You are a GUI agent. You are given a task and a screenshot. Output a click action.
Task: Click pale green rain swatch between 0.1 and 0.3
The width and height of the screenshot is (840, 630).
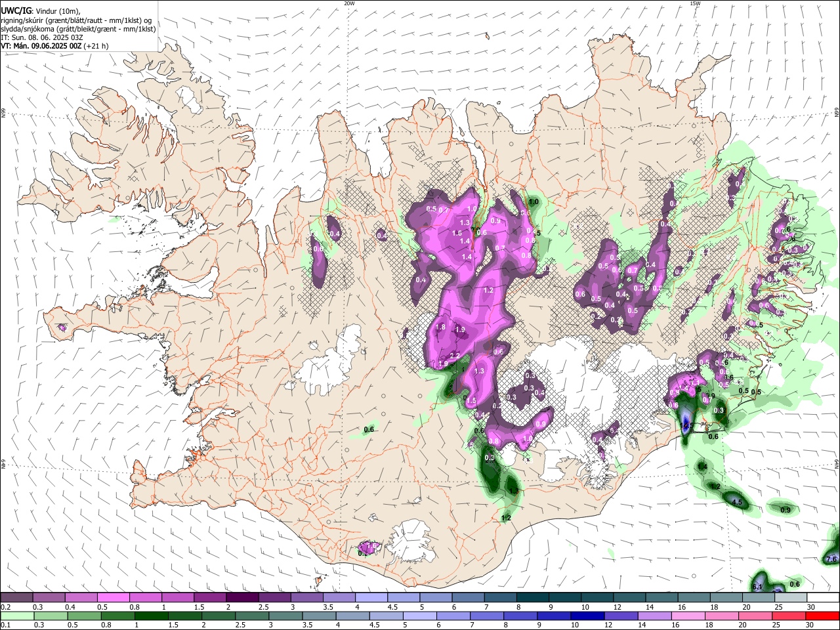[x=16, y=616]
